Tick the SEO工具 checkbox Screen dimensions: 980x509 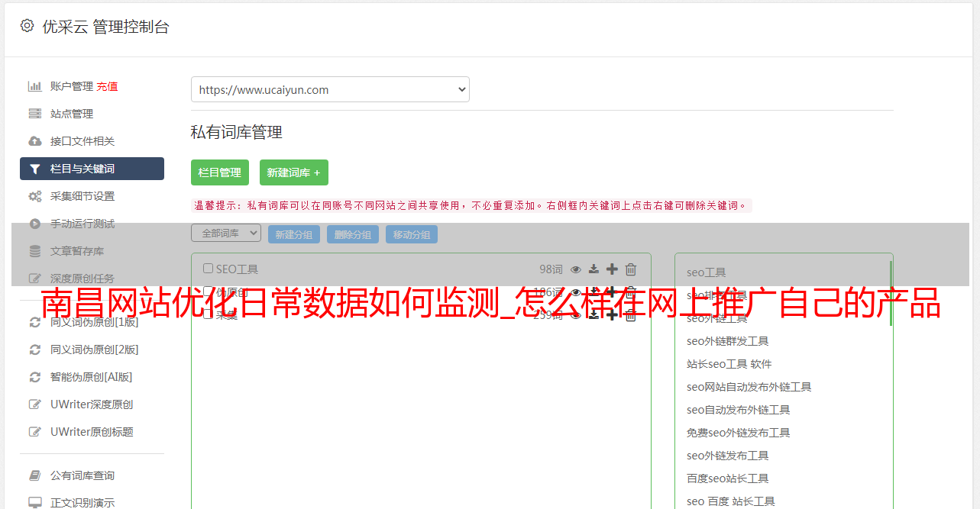pyautogui.click(x=208, y=269)
